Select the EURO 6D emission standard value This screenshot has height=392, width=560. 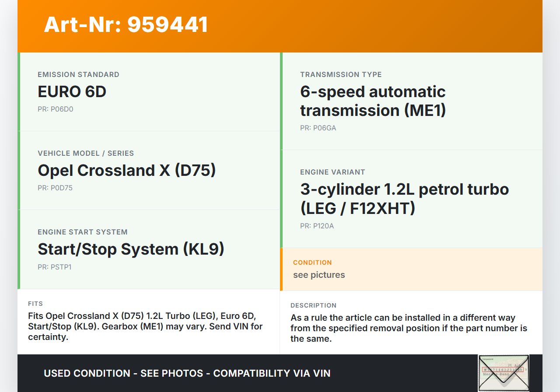click(72, 92)
